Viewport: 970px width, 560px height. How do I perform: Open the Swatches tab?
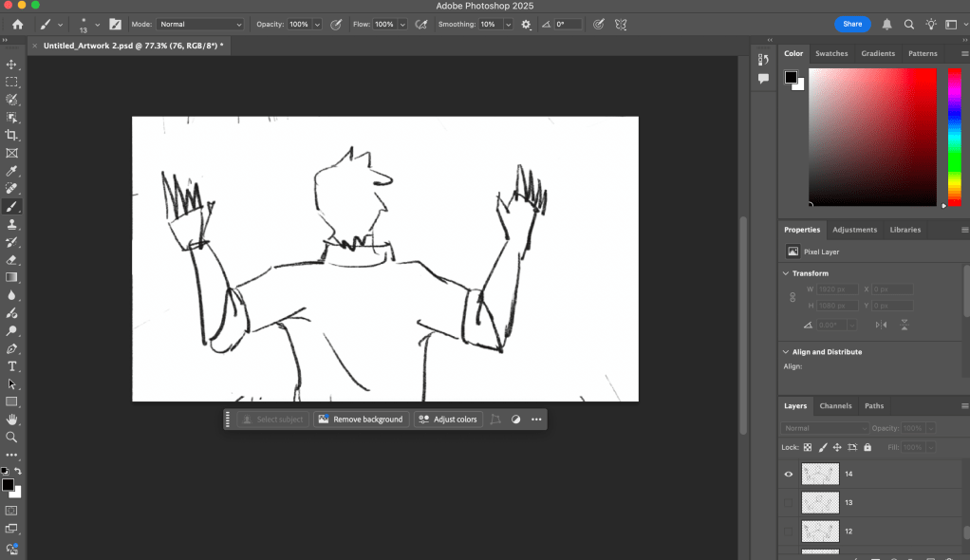(831, 54)
